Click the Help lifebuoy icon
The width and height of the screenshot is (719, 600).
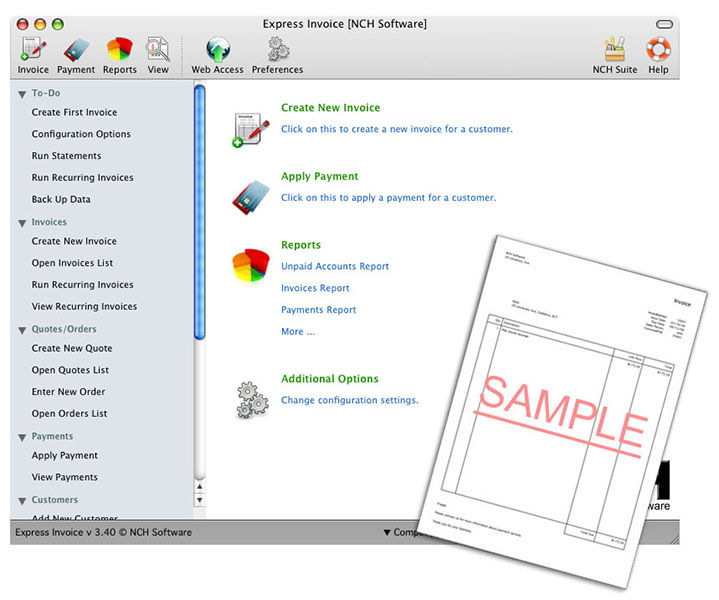tap(658, 50)
